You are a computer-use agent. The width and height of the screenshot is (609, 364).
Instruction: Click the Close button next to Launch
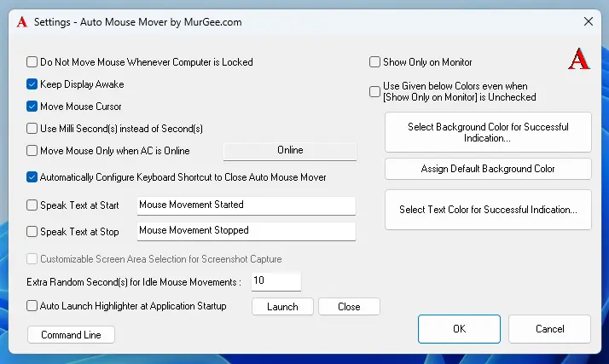click(349, 307)
